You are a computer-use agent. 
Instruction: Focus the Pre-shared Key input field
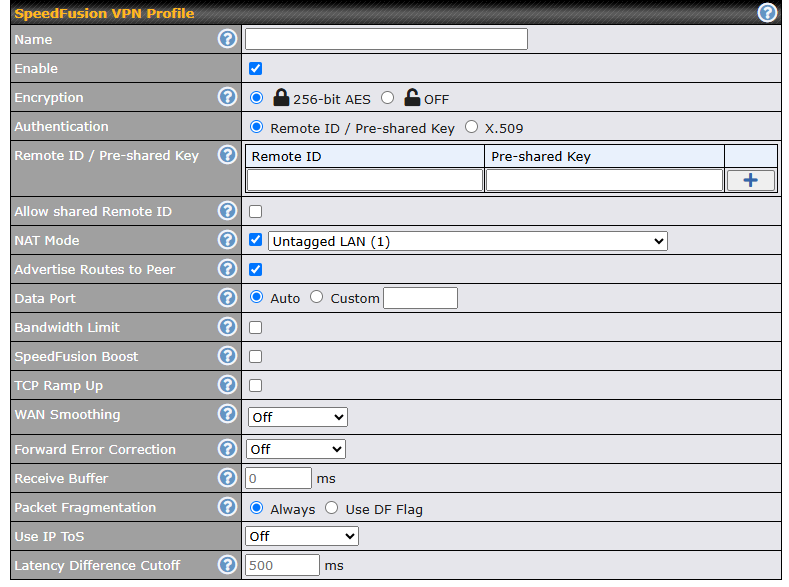coord(604,180)
